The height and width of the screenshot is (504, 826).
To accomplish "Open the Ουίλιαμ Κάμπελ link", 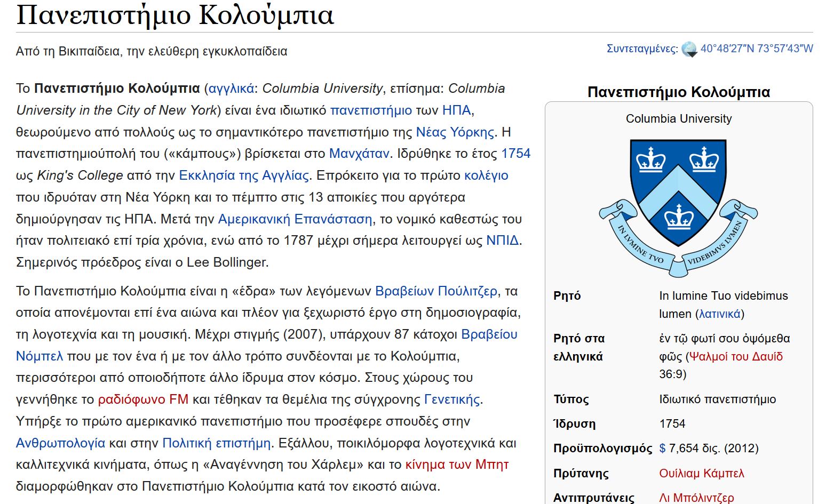I will [701, 473].
